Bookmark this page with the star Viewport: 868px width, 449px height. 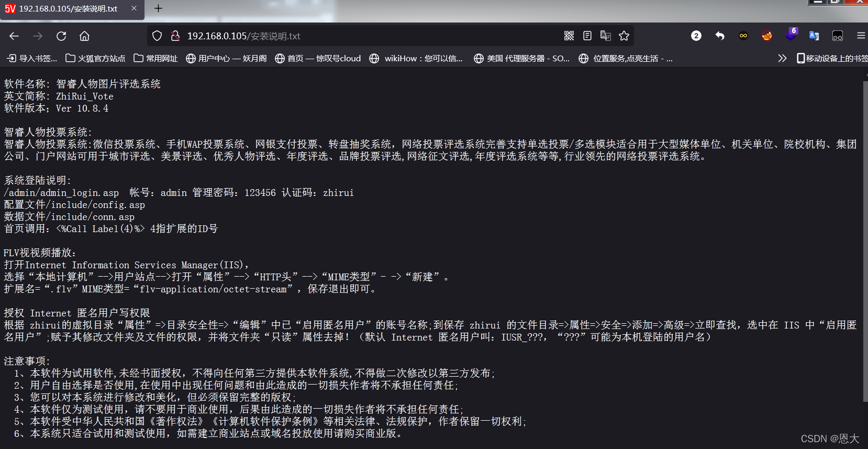pyautogui.click(x=624, y=36)
